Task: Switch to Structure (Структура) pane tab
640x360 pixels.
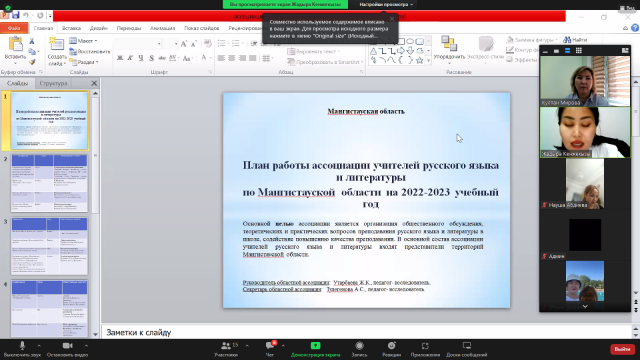Action: click(x=53, y=83)
